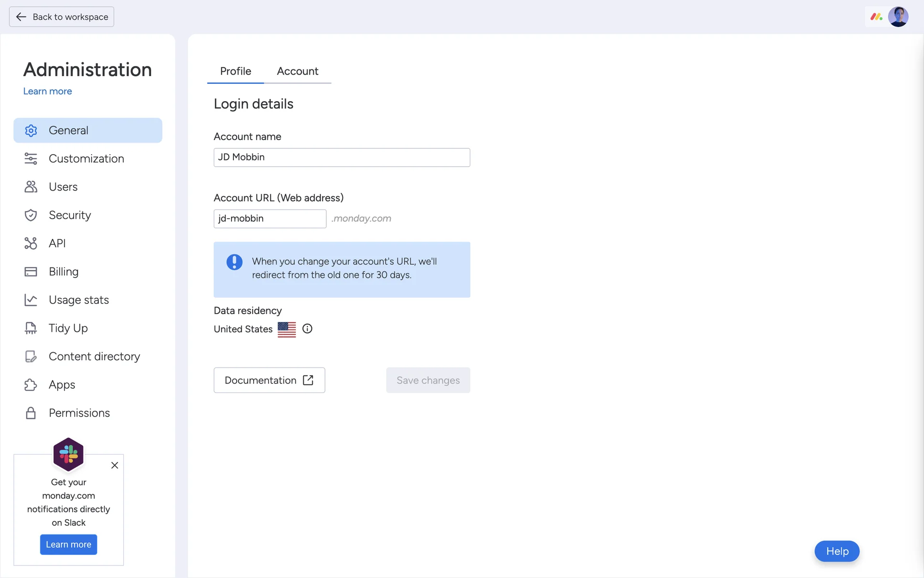Image resolution: width=924 pixels, height=578 pixels.
Task: Focus the Account name input field
Action: tap(342, 158)
